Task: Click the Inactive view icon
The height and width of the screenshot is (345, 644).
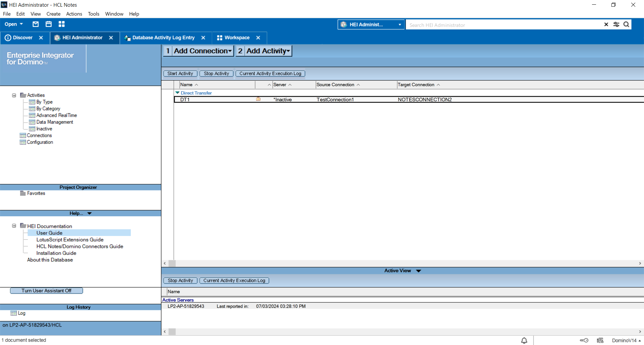Action: pyautogui.click(x=32, y=129)
